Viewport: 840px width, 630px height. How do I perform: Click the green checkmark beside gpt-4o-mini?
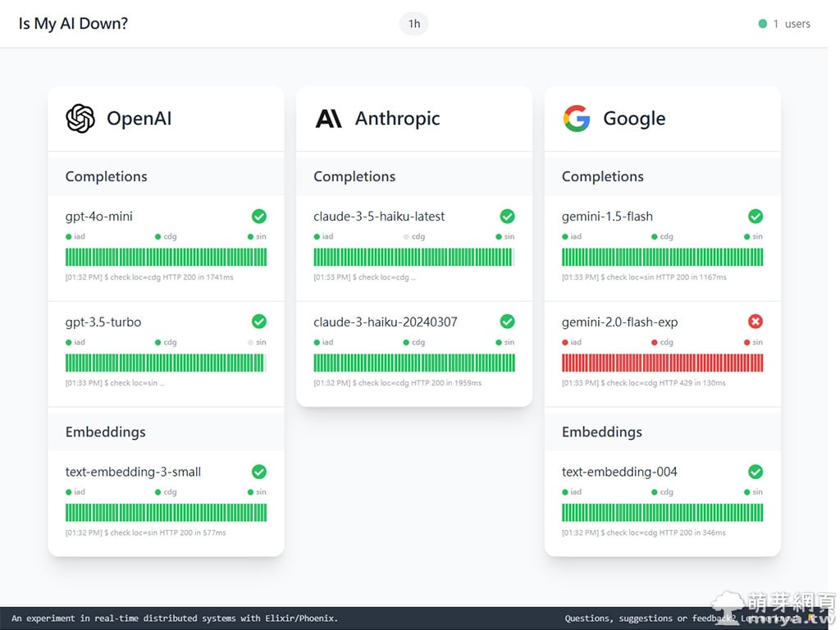point(259,217)
